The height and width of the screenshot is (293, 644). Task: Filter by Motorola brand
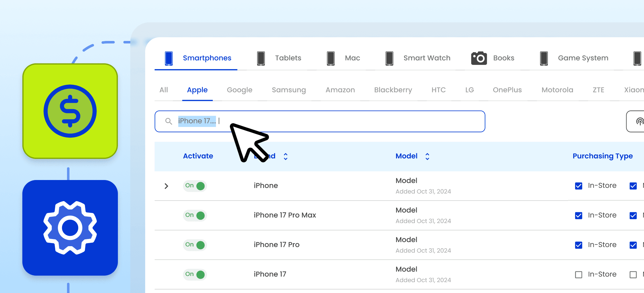(557, 90)
